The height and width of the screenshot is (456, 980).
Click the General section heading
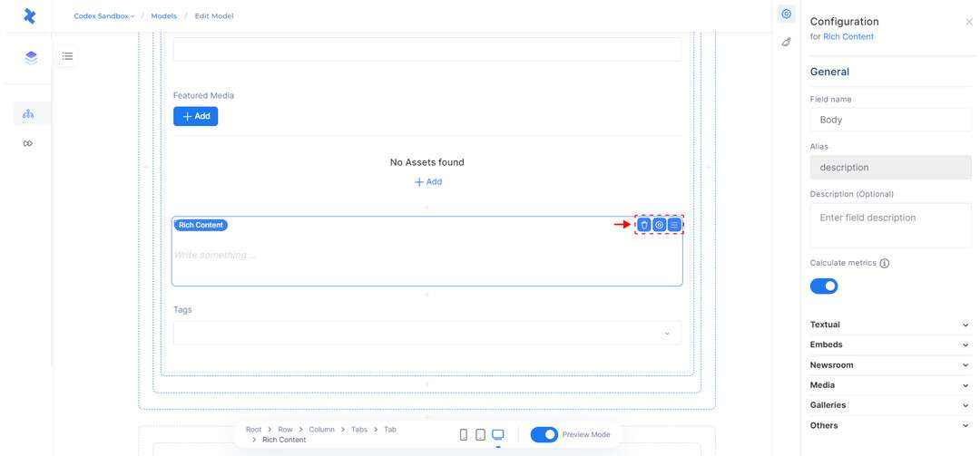(829, 72)
